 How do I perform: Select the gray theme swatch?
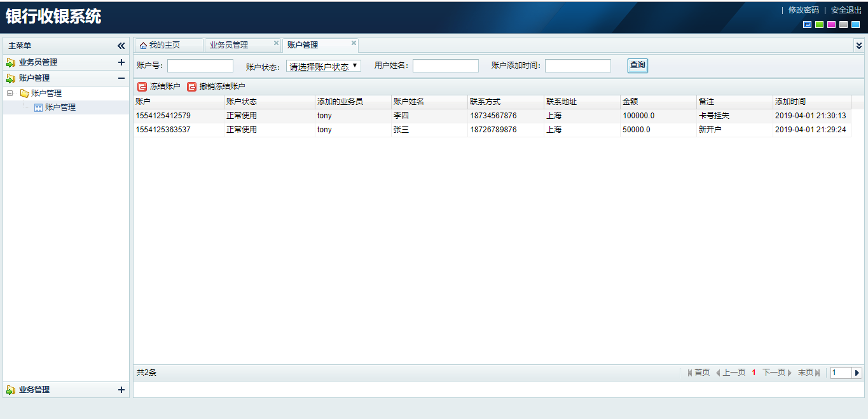pos(843,25)
